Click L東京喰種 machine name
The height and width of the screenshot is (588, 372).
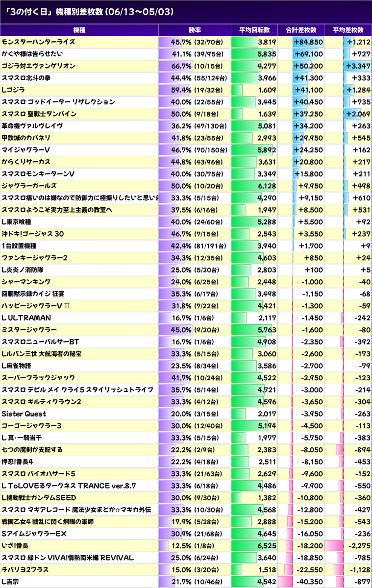17,222
